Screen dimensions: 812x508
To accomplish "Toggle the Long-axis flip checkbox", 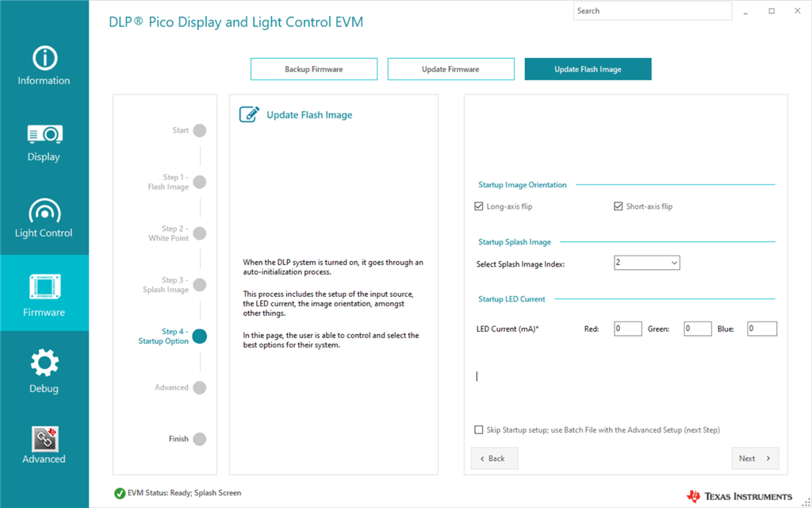I will point(478,206).
